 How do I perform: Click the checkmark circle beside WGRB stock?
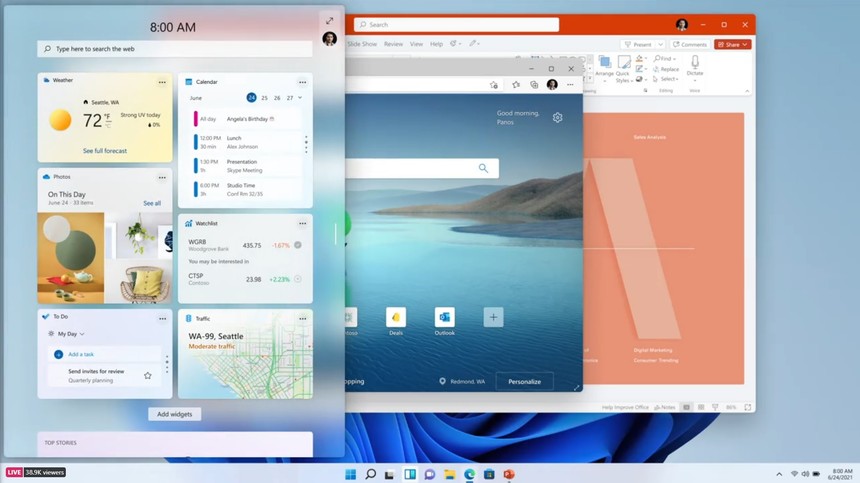(x=298, y=245)
